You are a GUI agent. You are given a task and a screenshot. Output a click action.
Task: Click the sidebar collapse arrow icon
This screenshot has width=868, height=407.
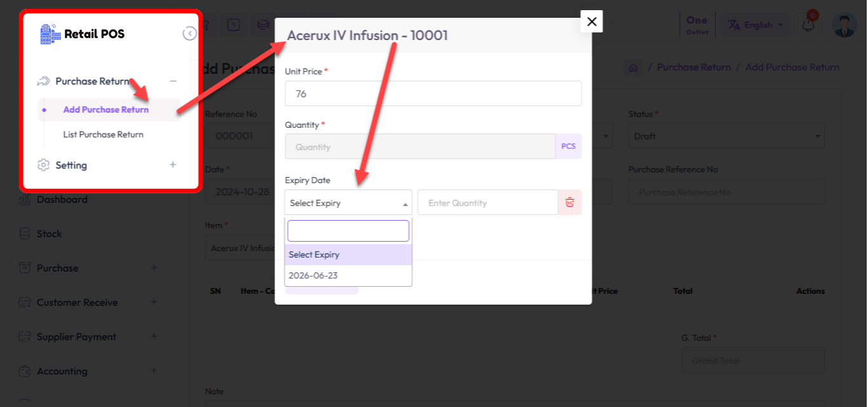coord(189,34)
